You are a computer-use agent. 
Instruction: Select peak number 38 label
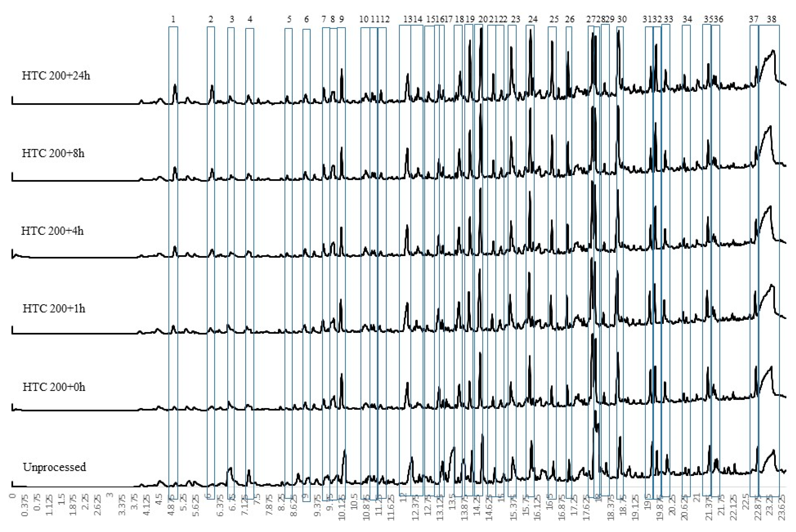[x=772, y=19]
